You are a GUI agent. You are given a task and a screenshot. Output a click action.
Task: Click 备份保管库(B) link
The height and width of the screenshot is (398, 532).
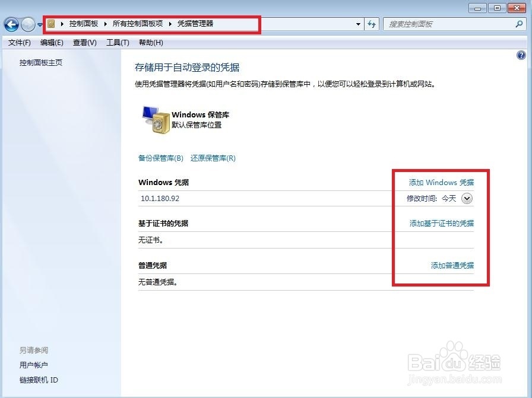[161, 158]
